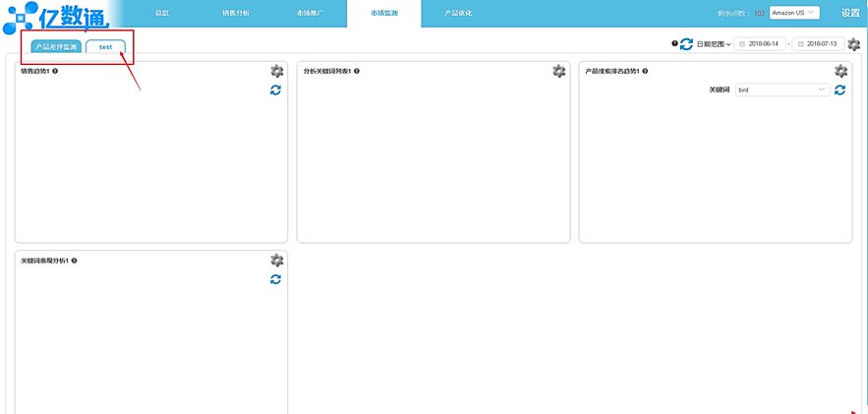Click calendar icon in 2018-07-13 field
Image resolution: width=868 pixels, height=414 pixels.
(800, 43)
